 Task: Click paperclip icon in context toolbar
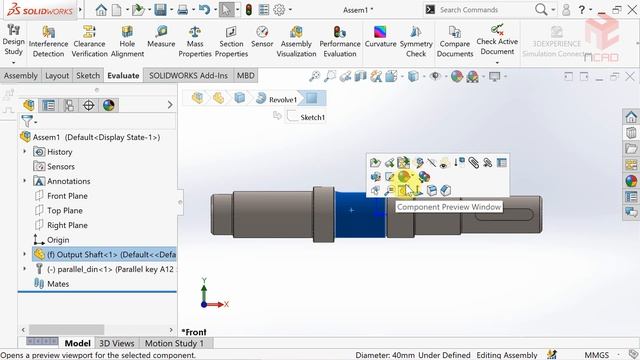click(x=473, y=163)
